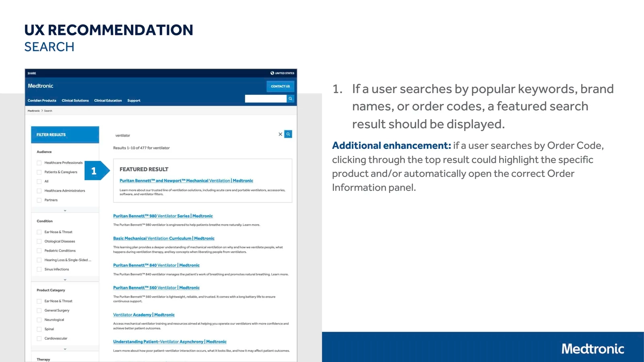Check the Neurological checkbox

pos(39,320)
